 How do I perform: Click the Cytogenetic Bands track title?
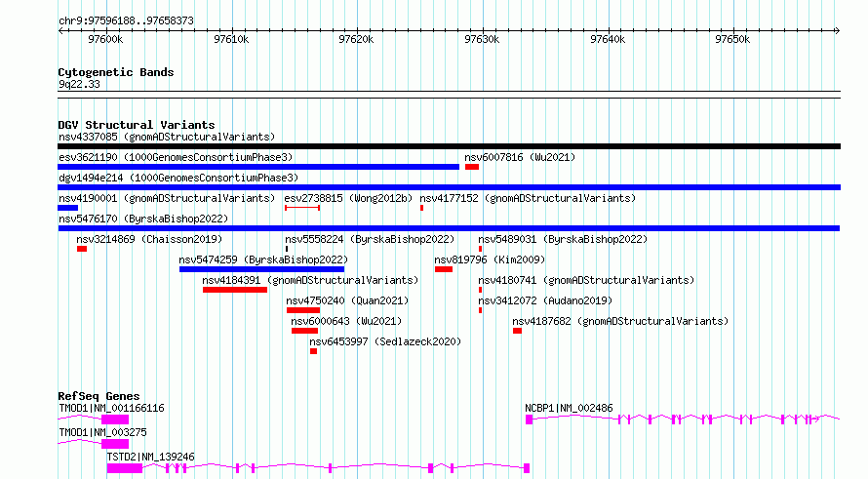(116, 72)
